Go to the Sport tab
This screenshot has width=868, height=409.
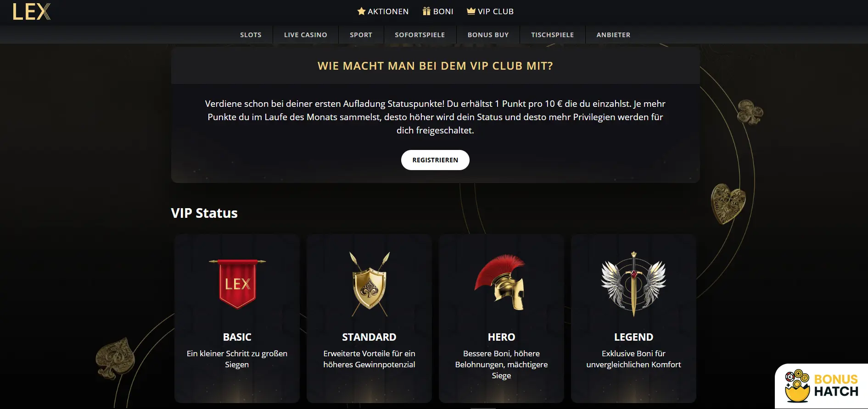(x=361, y=35)
